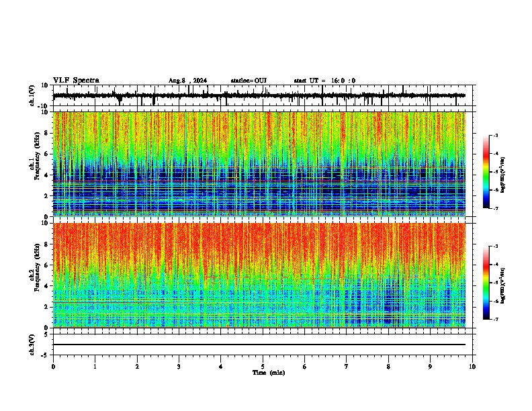Click the "Time (min)" axis label
Image resolution: width=532 pixels, height=411 pixels.
coord(269,373)
